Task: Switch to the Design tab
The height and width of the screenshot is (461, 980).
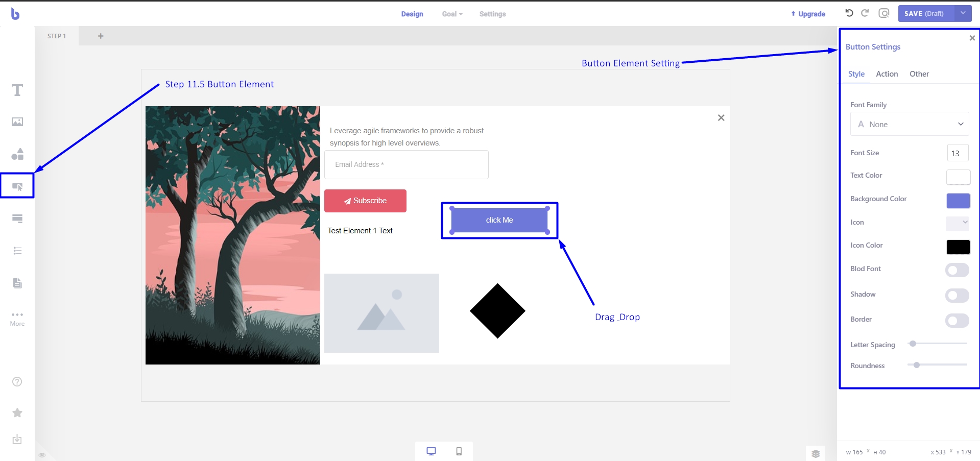Action: [412, 14]
